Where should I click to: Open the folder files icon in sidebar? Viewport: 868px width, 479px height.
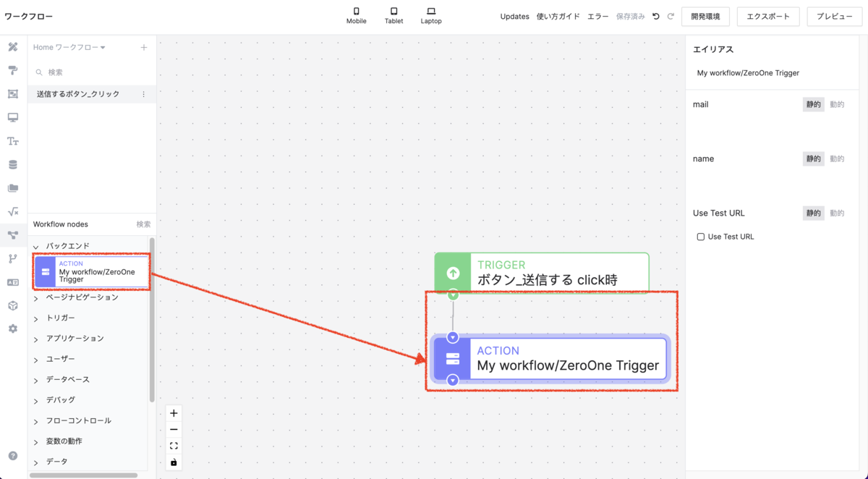click(x=13, y=188)
